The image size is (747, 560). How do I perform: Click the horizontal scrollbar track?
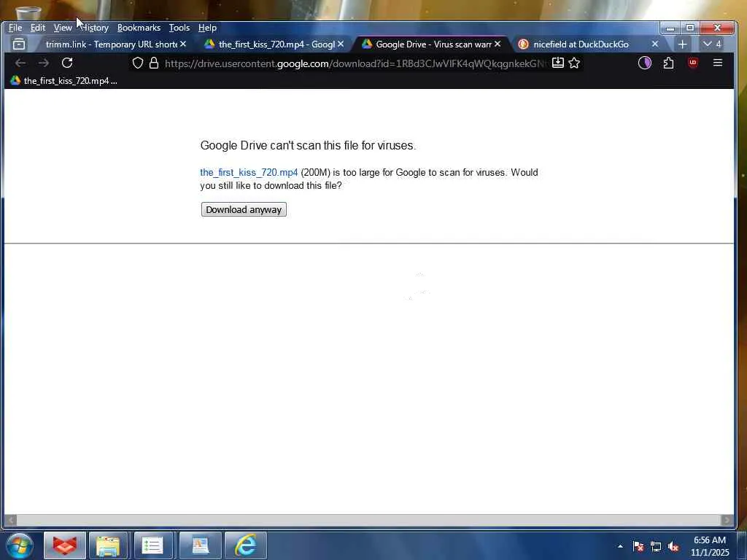coord(368,520)
